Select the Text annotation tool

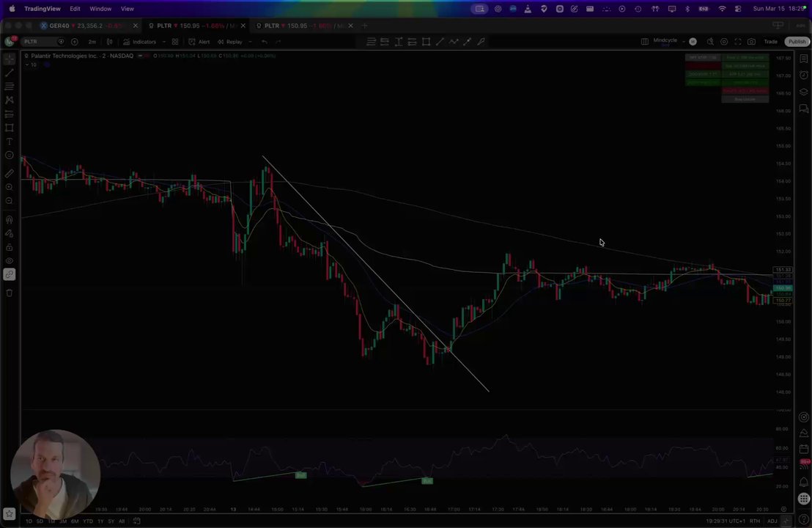coord(10,142)
